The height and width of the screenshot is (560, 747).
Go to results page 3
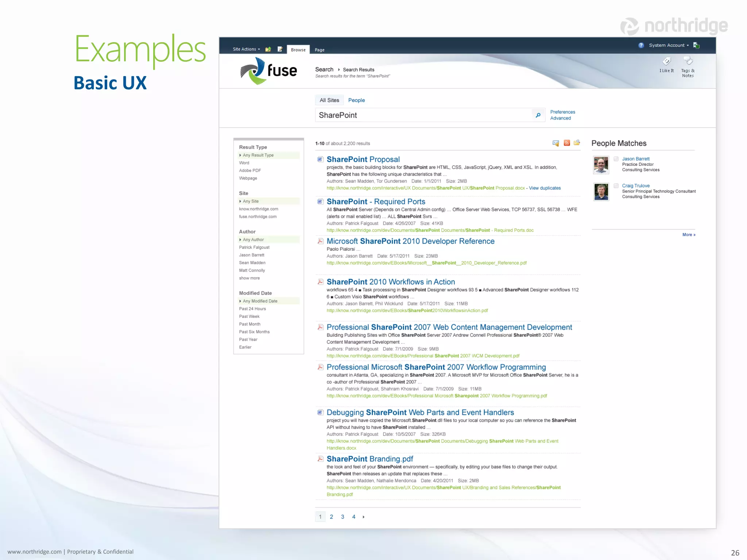(342, 517)
